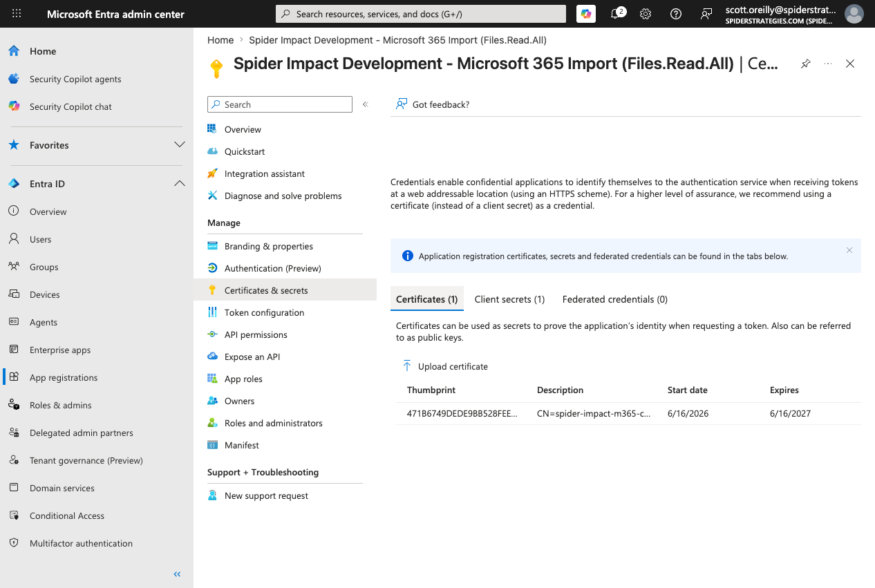Focus the top search resources field
This screenshot has height=588, width=875.
click(420, 14)
